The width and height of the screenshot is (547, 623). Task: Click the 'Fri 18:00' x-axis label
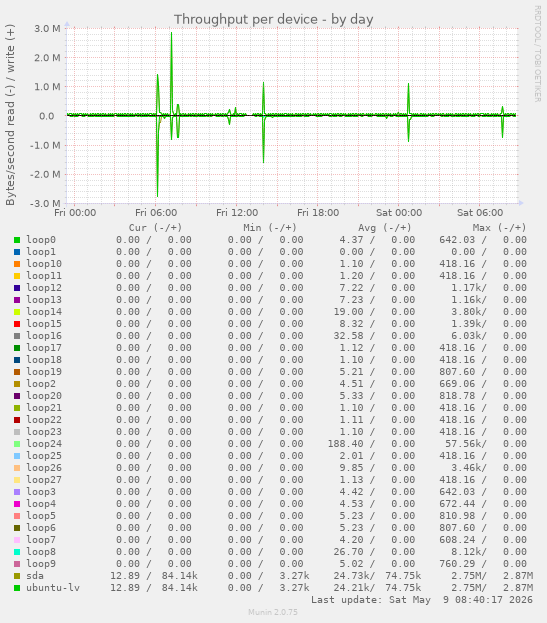pyautogui.click(x=318, y=213)
